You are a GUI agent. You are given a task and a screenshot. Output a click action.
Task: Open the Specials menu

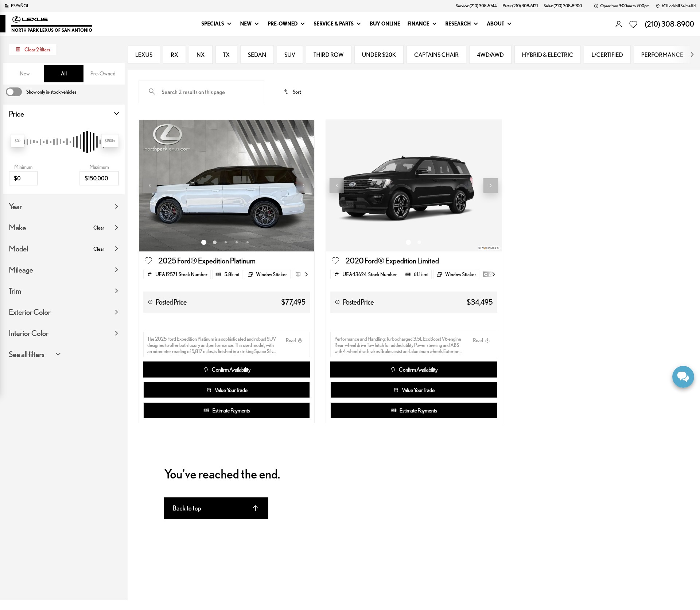(x=216, y=24)
